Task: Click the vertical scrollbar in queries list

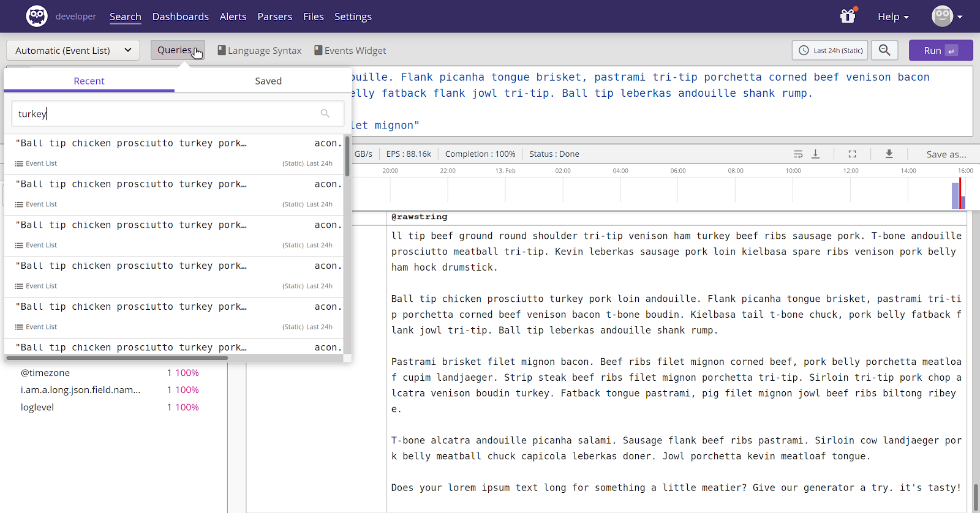Action: (347, 156)
